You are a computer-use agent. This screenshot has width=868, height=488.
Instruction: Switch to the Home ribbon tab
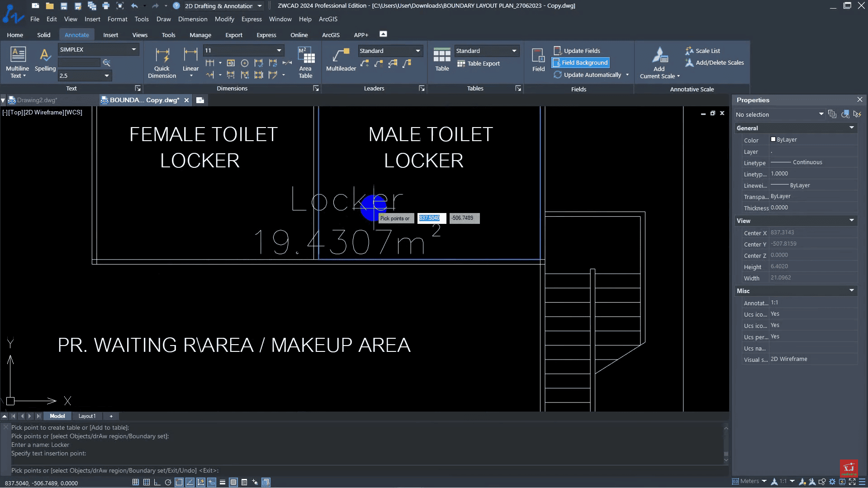click(x=15, y=35)
